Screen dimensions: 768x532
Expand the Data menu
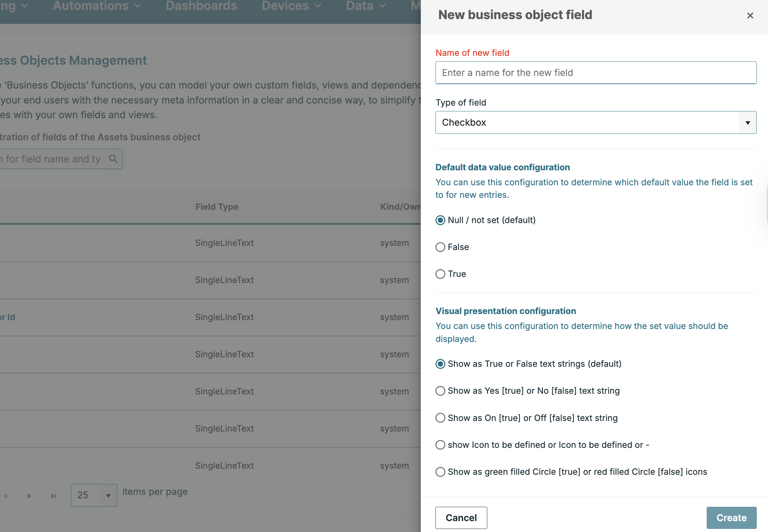click(x=366, y=6)
